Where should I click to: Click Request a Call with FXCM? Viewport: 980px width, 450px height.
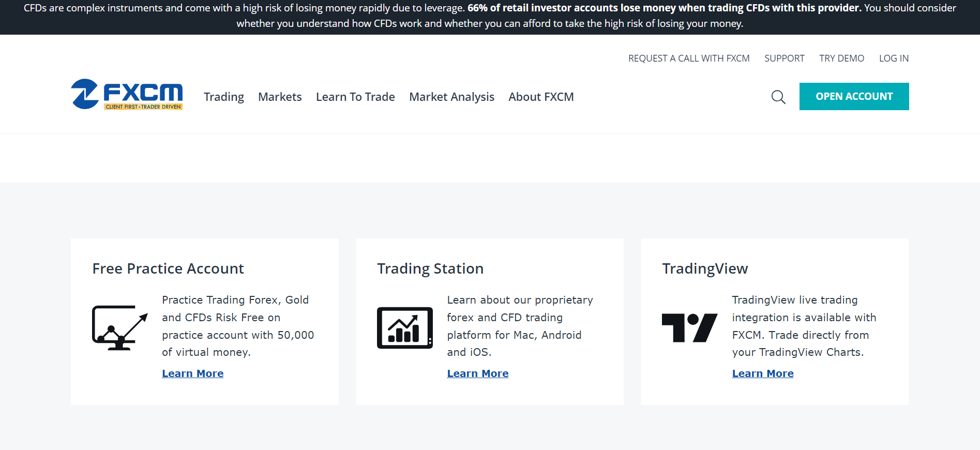coord(689,58)
